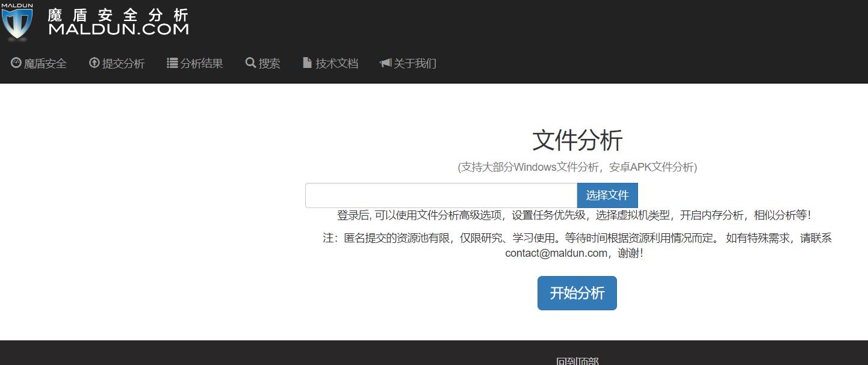
Task: Click the contact@maldun.com email address
Action: [554, 253]
